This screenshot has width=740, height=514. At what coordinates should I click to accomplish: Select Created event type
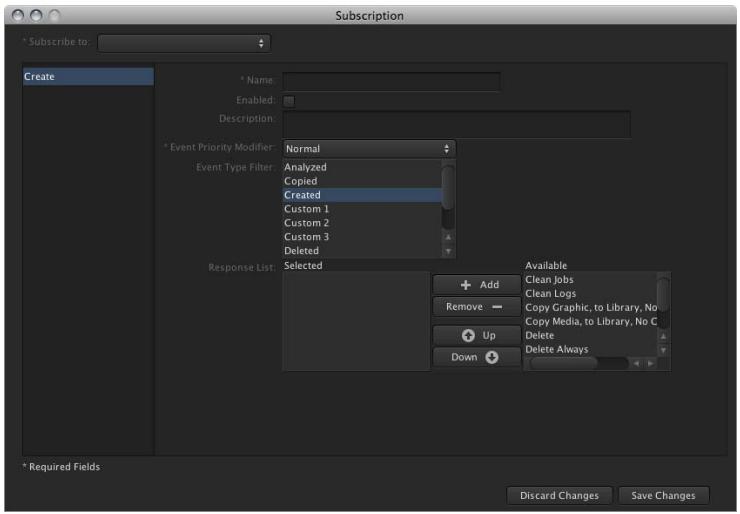(x=362, y=195)
